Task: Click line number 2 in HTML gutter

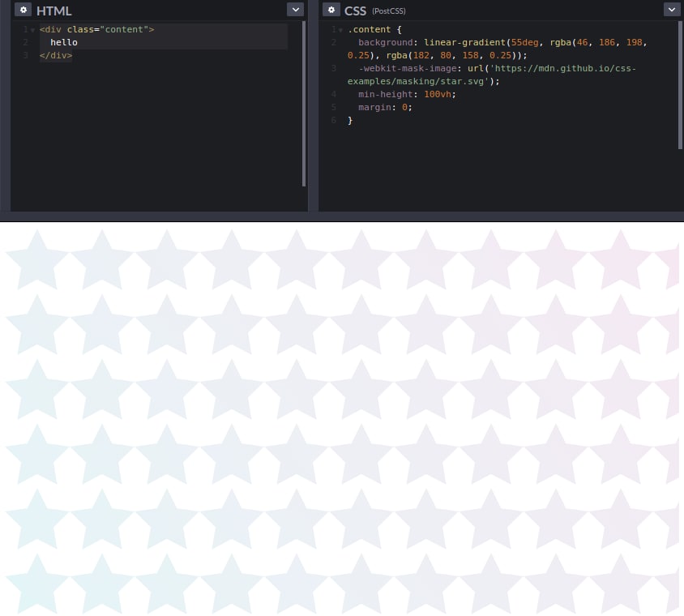Action: point(26,42)
